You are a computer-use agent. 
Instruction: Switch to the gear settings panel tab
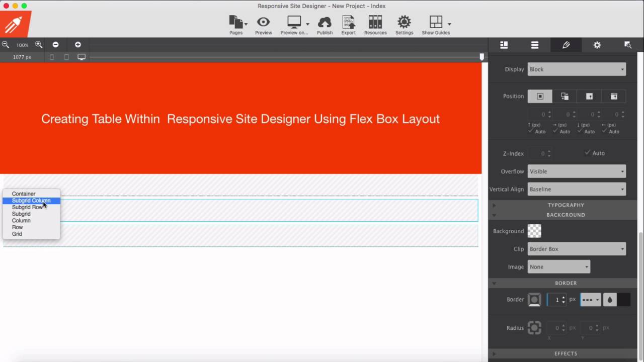[597, 45]
